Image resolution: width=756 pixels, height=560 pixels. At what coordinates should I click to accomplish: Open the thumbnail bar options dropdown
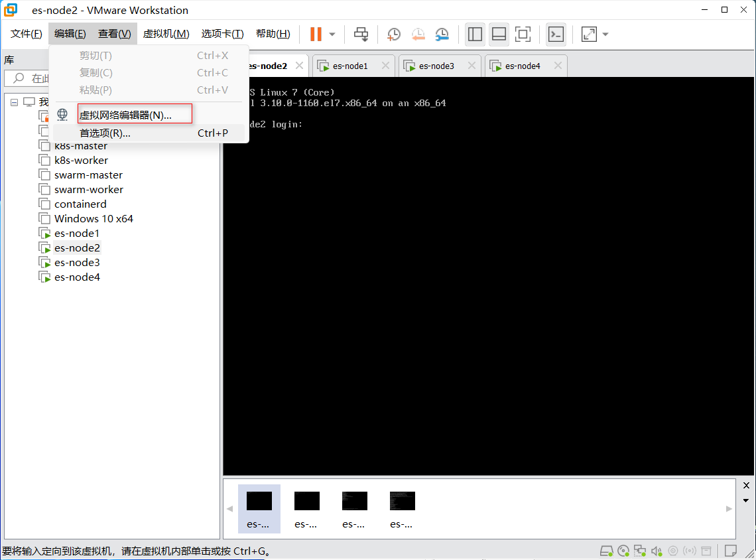746,500
